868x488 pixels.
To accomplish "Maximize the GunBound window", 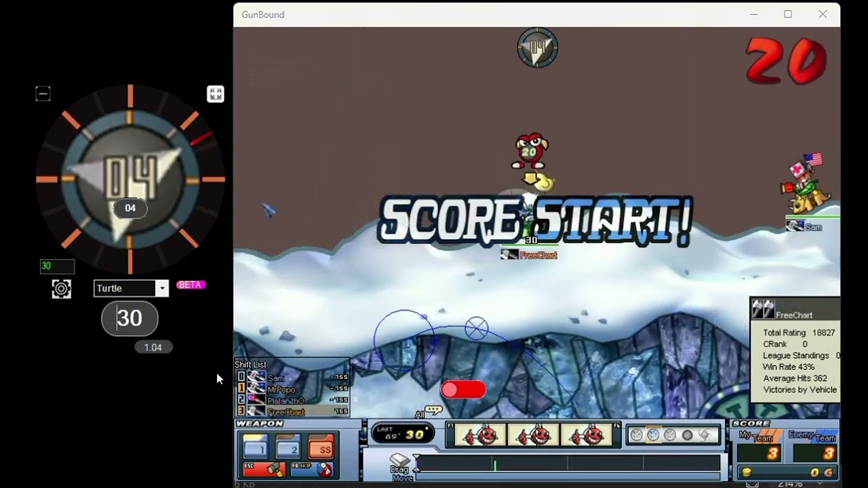I will coord(788,14).
